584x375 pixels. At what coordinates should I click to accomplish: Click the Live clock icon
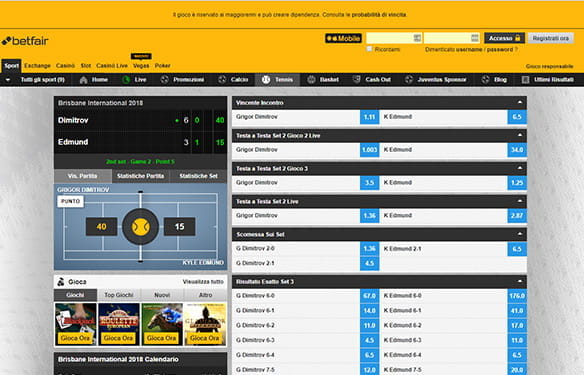tap(126, 80)
